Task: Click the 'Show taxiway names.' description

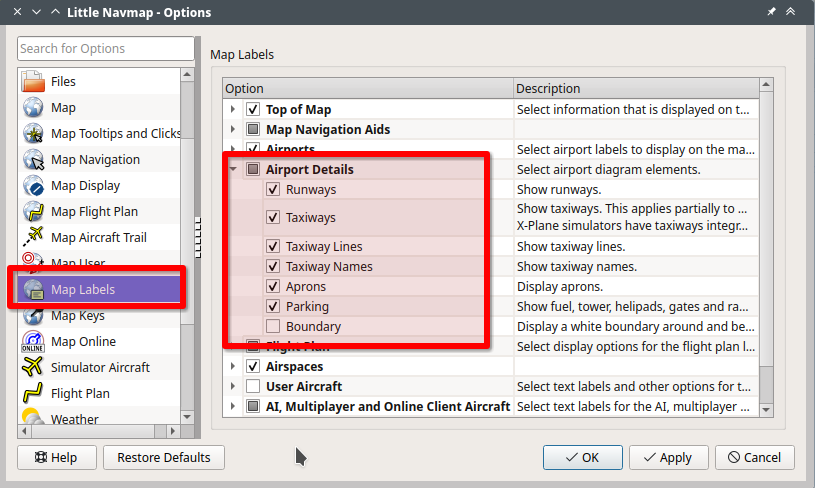Action: (576, 266)
